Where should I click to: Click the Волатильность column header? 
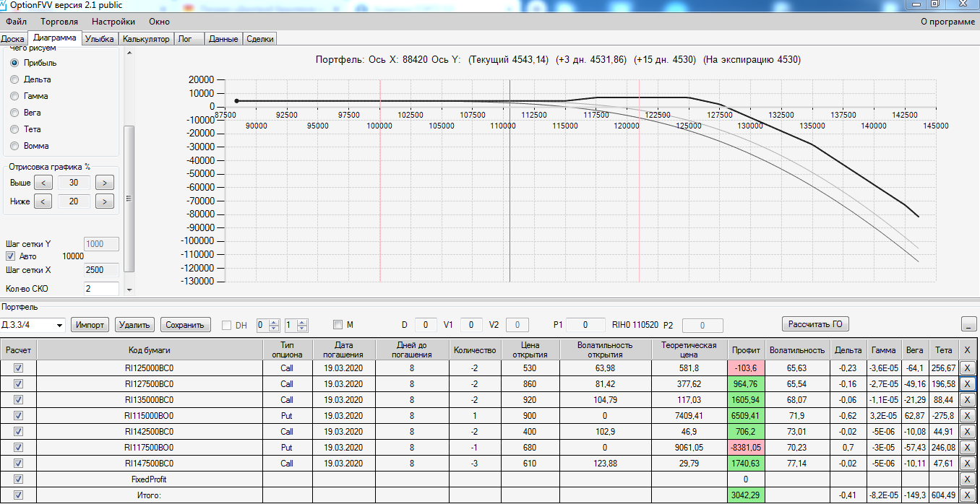pos(797,349)
